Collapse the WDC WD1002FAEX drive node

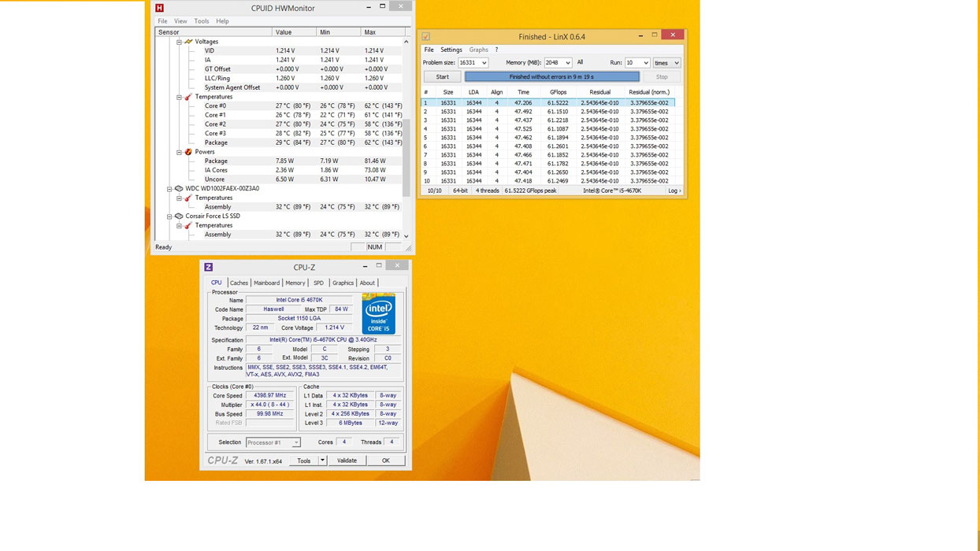(x=169, y=189)
